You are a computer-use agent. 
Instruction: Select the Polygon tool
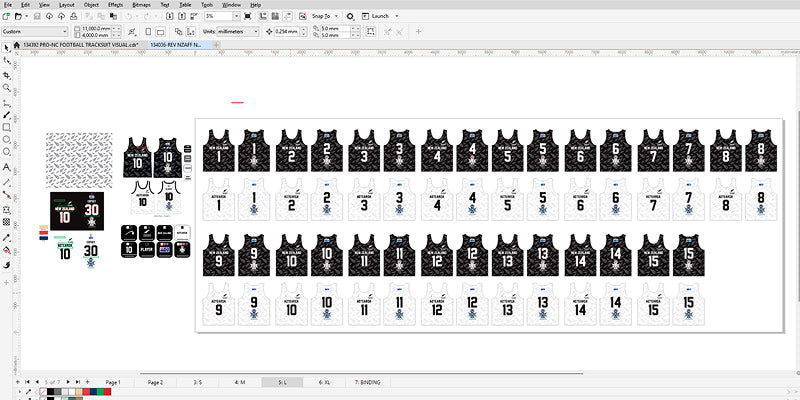coord(7,152)
